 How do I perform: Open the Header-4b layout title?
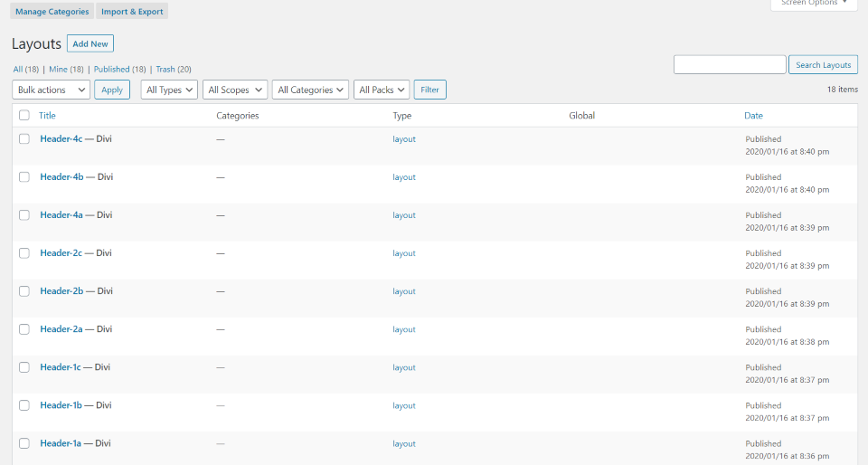[61, 177]
